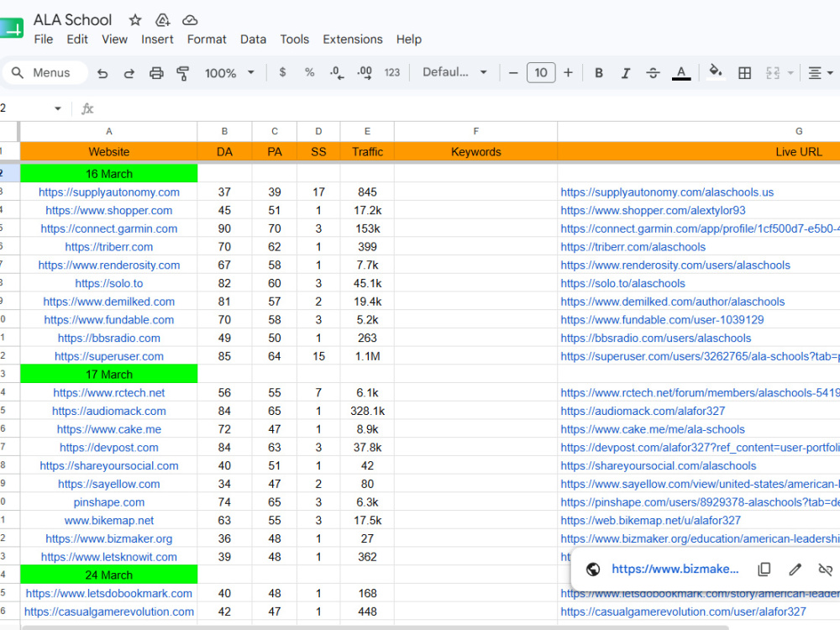Toggle italic formatting

[x=625, y=73]
